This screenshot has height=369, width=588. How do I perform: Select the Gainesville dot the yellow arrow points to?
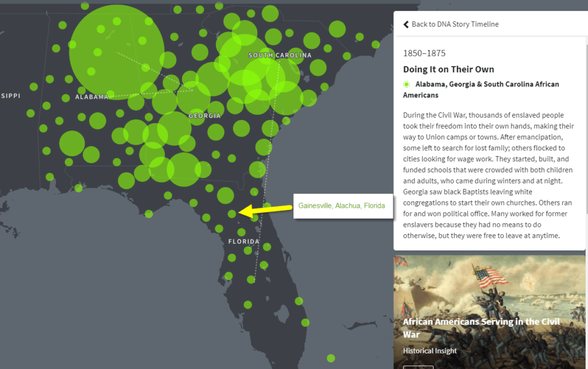(231, 213)
